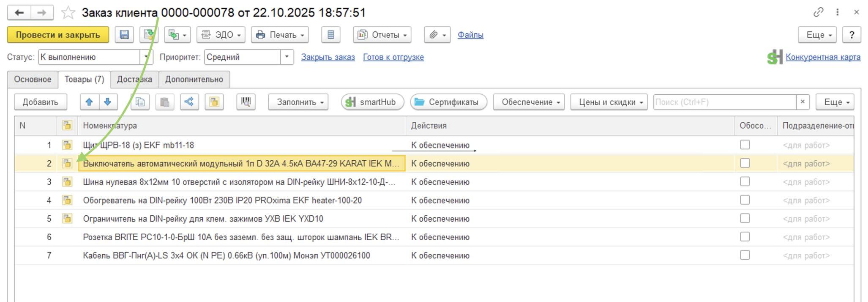Clear search with the x button
The height and width of the screenshot is (302, 868).
802,102
